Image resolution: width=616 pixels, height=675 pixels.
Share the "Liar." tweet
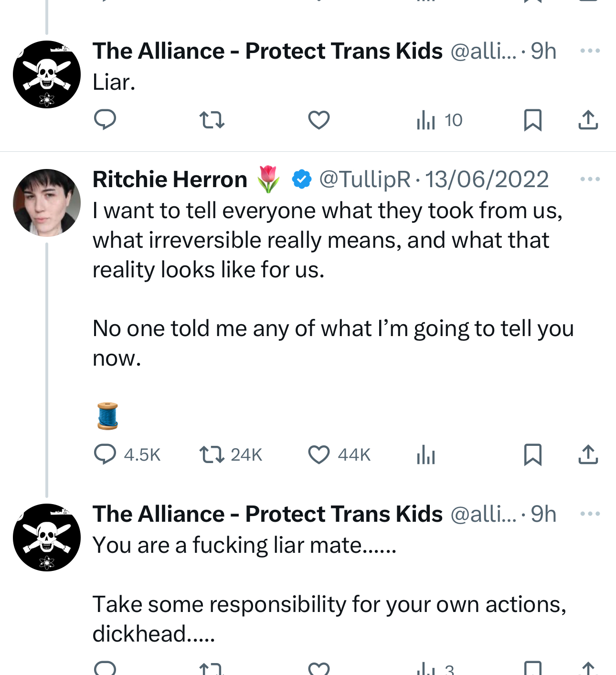(x=588, y=120)
